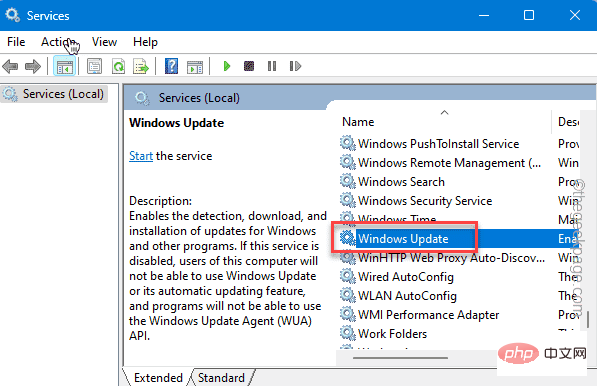This screenshot has height=386, width=597.
Task: Open the Help menu
Action: tap(145, 42)
